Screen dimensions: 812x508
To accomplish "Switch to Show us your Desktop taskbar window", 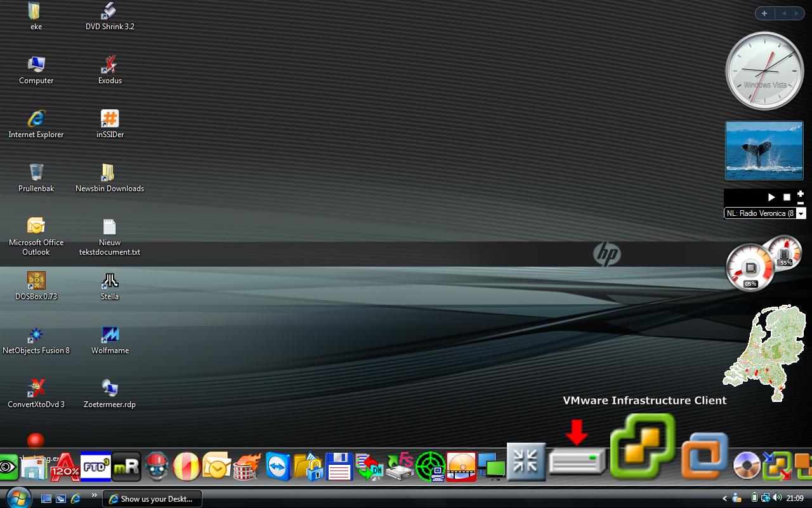I will pyautogui.click(x=152, y=498).
